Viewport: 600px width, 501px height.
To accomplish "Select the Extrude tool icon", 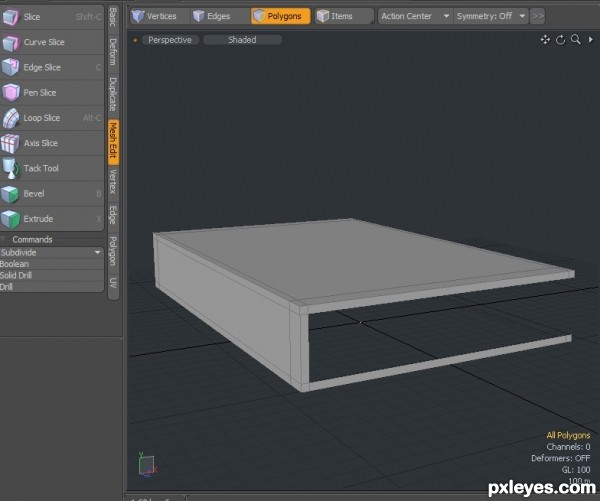I will pos(10,219).
